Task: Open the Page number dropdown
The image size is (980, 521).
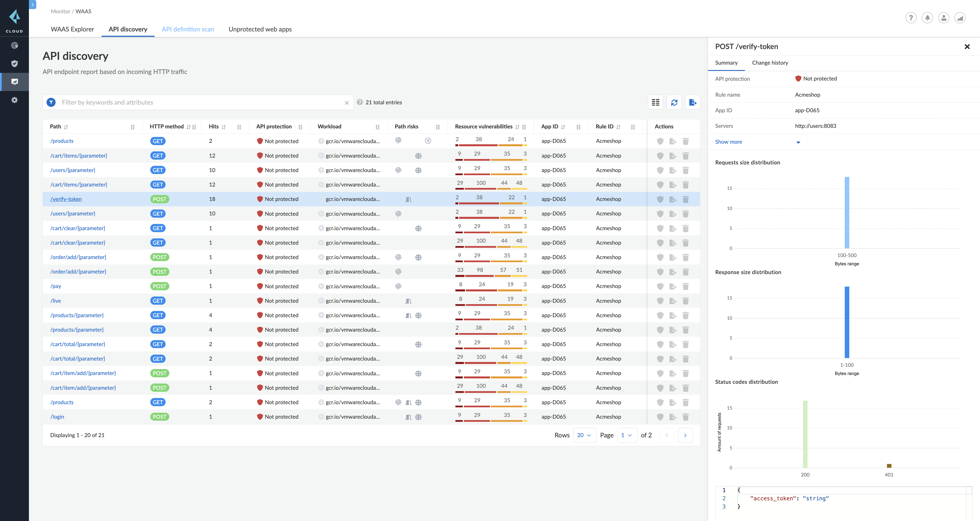Action: coord(627,435)
